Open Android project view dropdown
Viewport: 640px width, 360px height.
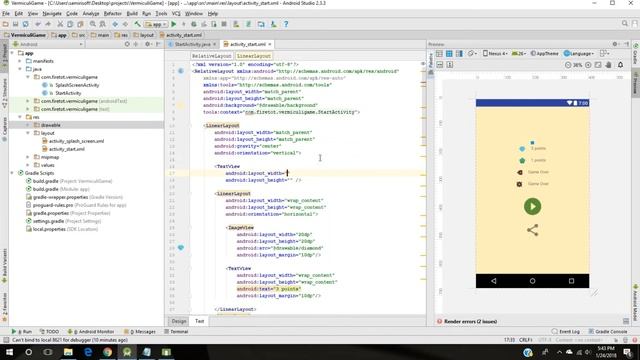point(48,44)
